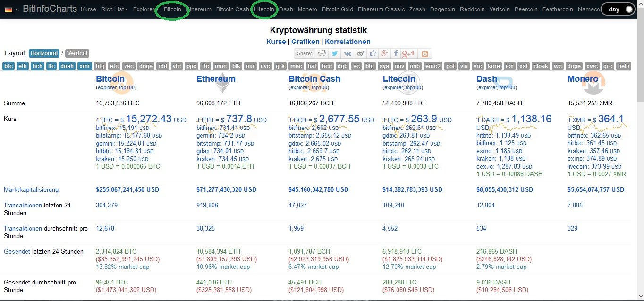
Task: Enable the bela coin tag
Action: 623,66
